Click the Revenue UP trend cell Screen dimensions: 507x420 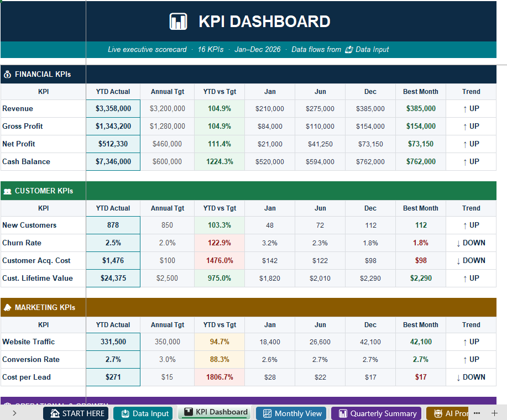(471, 108)
